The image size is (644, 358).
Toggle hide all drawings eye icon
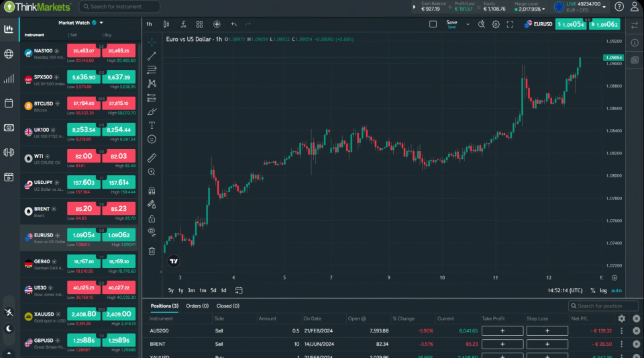pyautogui.click(x=152, y=232)
